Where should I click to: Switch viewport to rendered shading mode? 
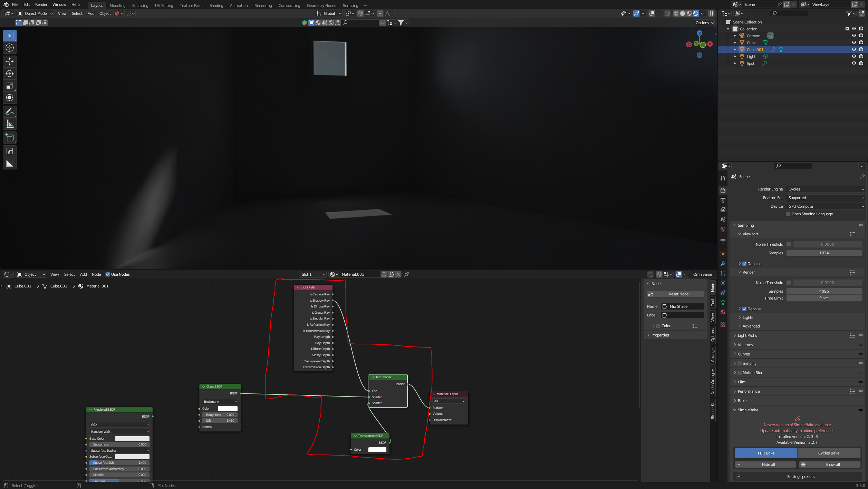[x=696, y=13]
